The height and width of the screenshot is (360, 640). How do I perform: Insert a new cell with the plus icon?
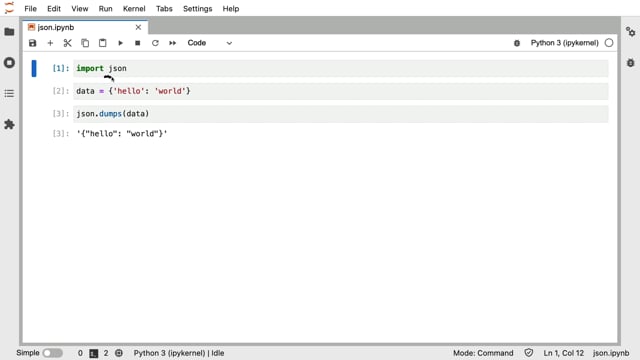pyautogui.click(x=50, y=43)
